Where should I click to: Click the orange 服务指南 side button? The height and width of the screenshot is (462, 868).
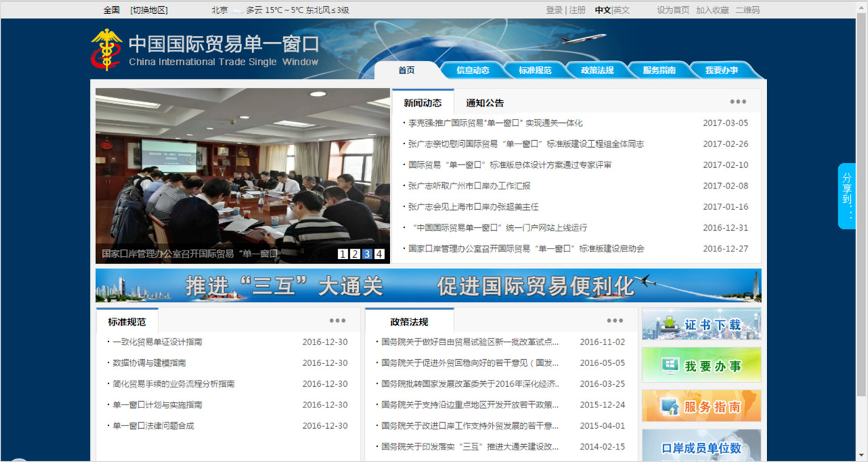coord(701,406)
